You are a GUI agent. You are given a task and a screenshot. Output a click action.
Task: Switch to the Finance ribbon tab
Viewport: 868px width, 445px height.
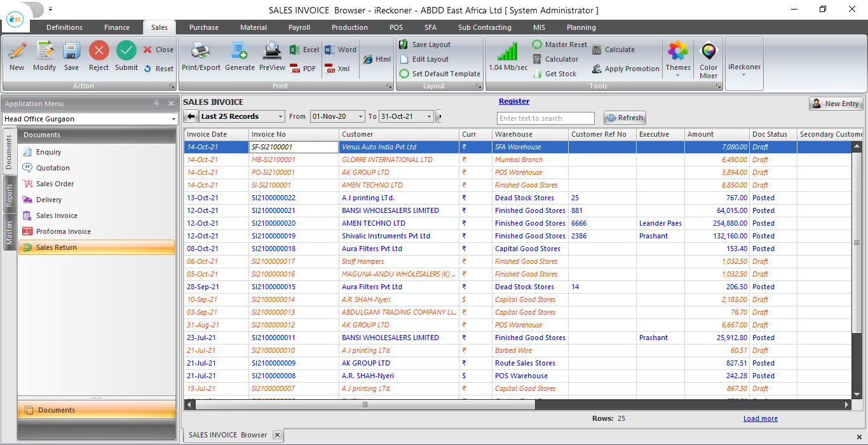click(x=117, y=27)
